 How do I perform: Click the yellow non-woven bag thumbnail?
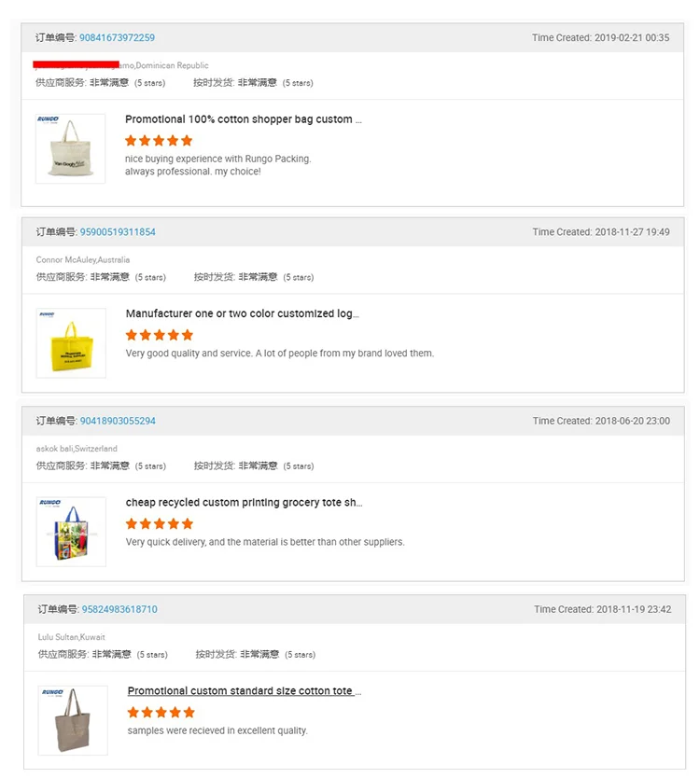click(x=71, y=342)
